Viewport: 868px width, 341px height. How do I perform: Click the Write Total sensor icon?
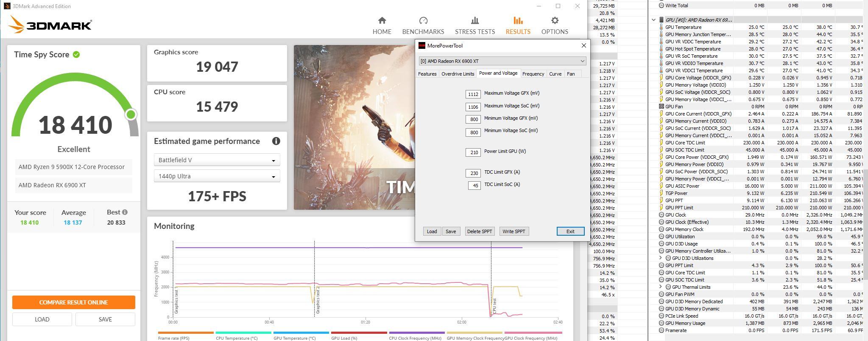click(661, 6)
